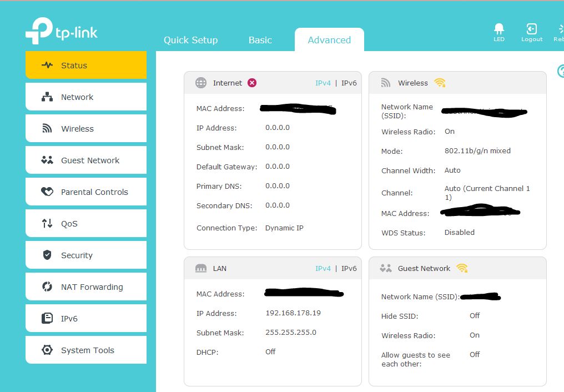Click the Security shield icon
Viewport: 564px width, 392px height.
[47, 255]
